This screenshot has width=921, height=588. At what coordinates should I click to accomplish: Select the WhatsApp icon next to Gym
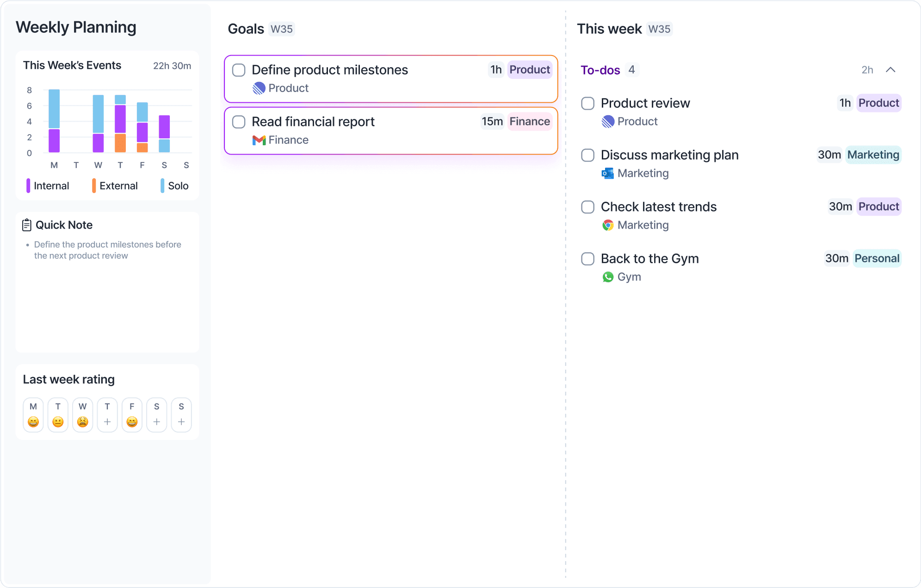pos(608,277)
